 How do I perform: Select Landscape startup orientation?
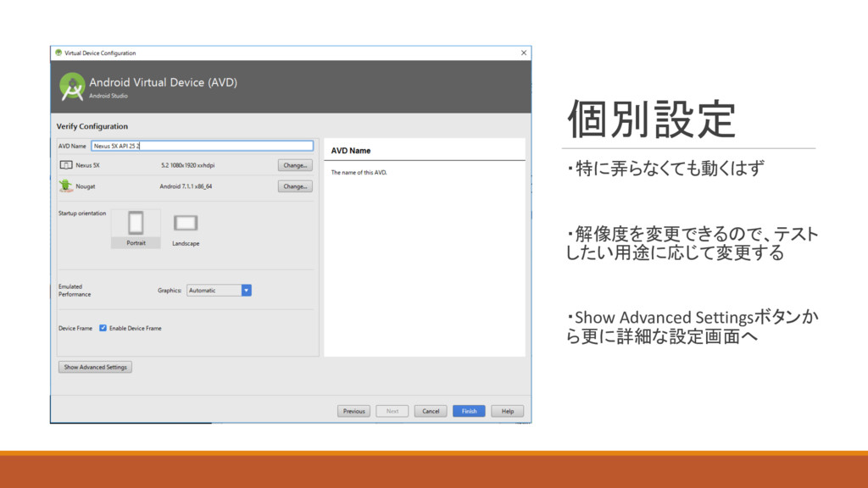tap(186, 229)
